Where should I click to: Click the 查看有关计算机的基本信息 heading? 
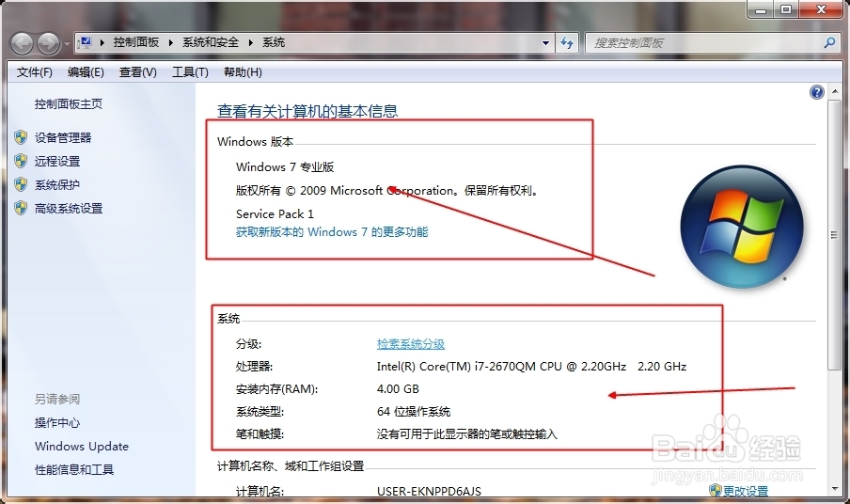[307, 111]
